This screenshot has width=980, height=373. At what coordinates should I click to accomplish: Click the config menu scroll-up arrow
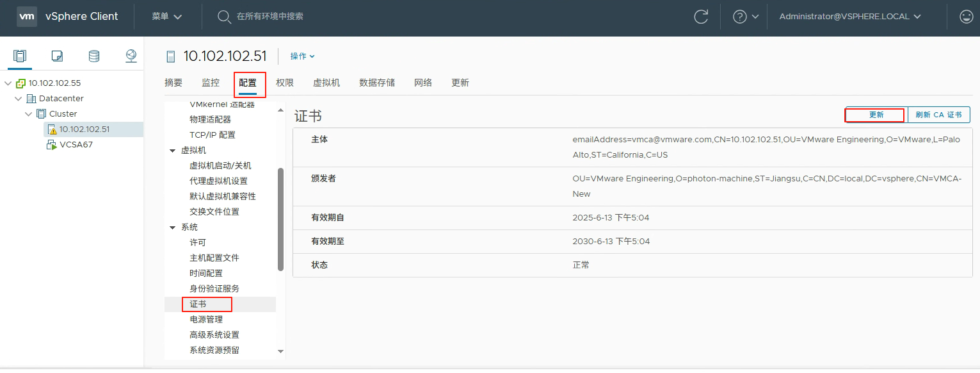point(280,110)
